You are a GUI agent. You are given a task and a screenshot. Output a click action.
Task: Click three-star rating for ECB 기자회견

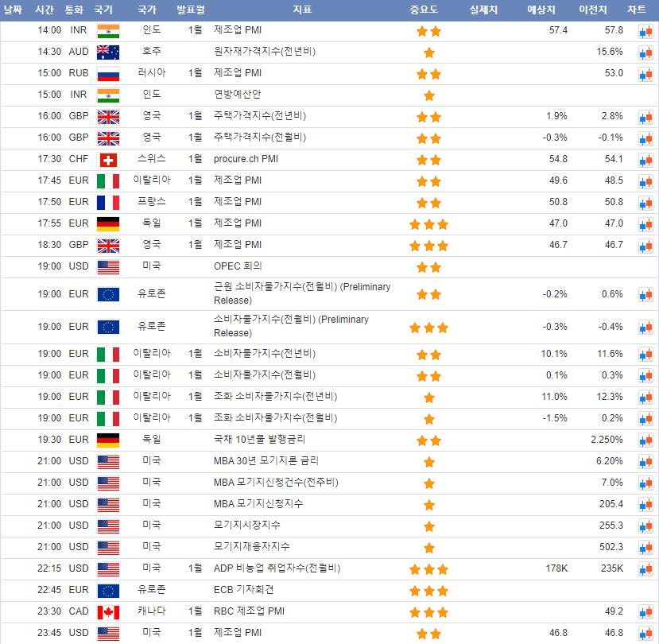(428, 591)
